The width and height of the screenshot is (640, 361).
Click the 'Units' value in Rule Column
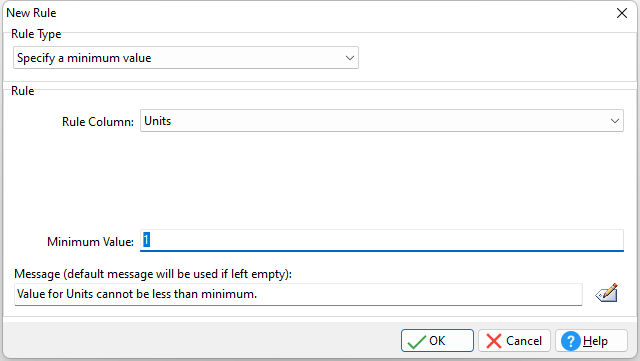pos(158,121)
